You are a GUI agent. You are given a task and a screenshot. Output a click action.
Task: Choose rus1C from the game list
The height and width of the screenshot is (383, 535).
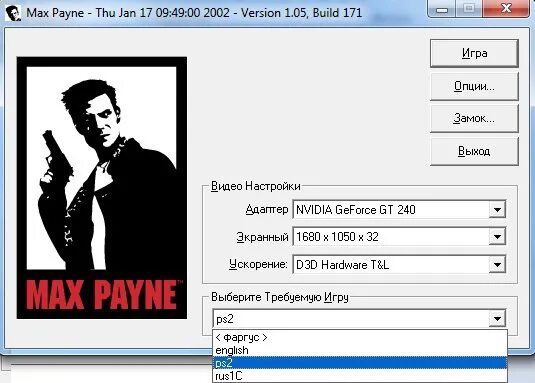360,376
